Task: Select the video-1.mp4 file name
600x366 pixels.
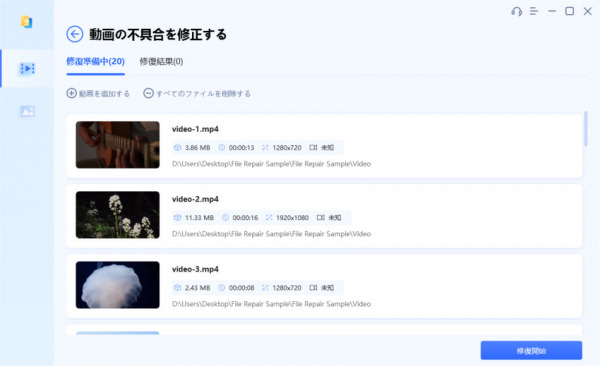Action: (x=195, y=129)
